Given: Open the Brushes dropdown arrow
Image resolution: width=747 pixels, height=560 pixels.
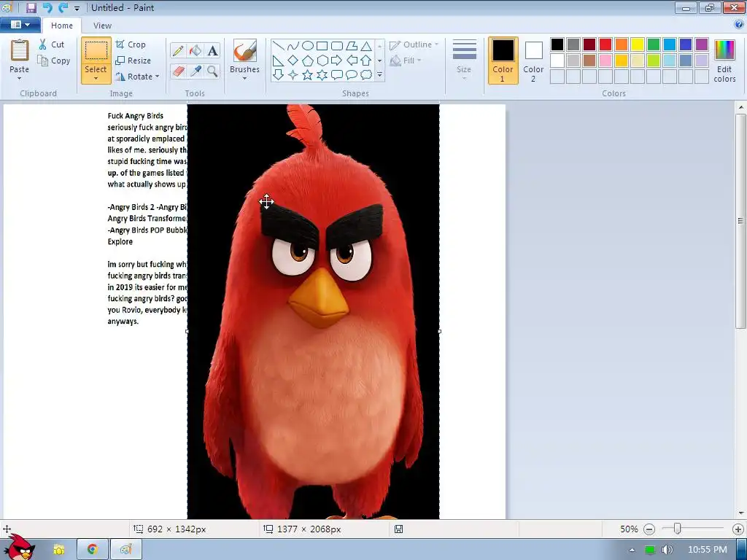Looking at the screenshot, I should point(244,79).
